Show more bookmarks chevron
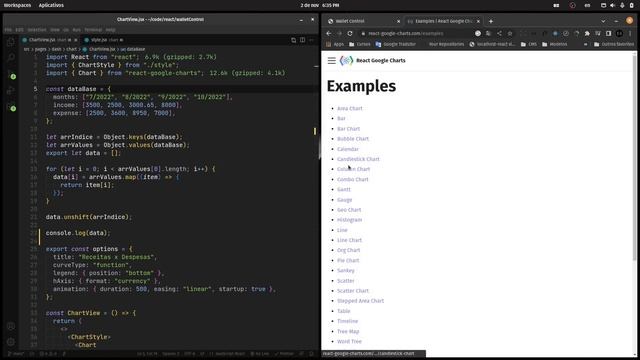 pos(585,44)
